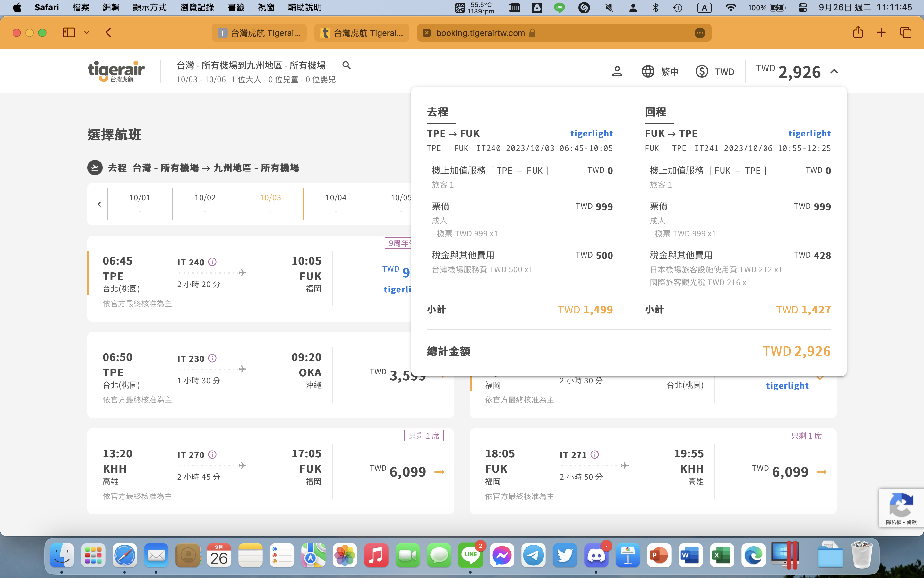Click the booking.tigerairtw.com address bar
This screenshot has width=924, height=578.
(x=564, y=33)
